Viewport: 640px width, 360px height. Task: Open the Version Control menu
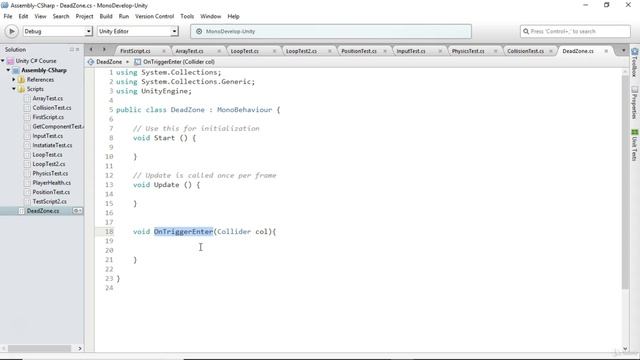pyautogui.click(x=154, y=16)
